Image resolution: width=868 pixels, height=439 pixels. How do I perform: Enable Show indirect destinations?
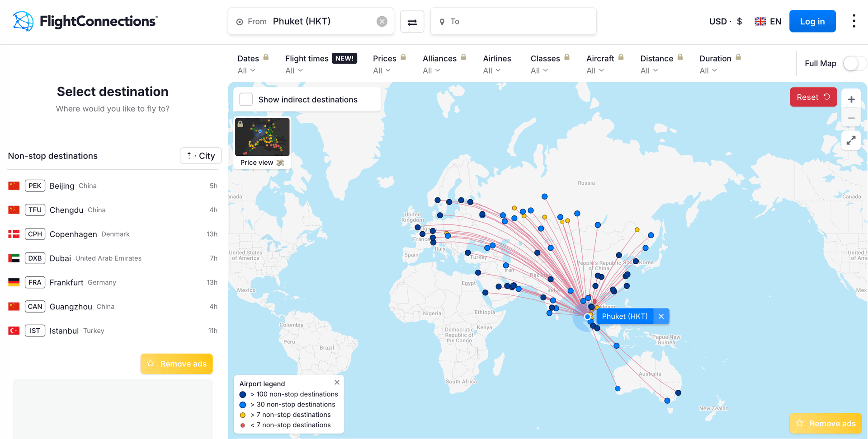[x=246, y=99]
